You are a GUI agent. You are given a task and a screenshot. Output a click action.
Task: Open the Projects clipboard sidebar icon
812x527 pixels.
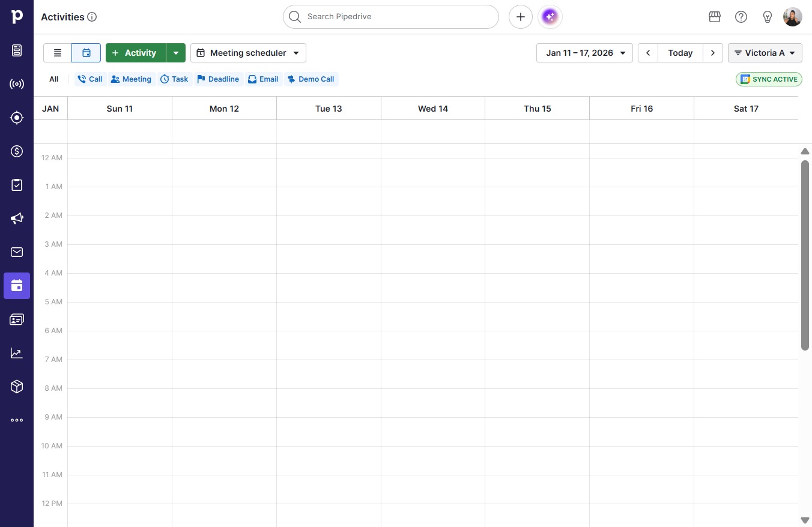(17, 185)
